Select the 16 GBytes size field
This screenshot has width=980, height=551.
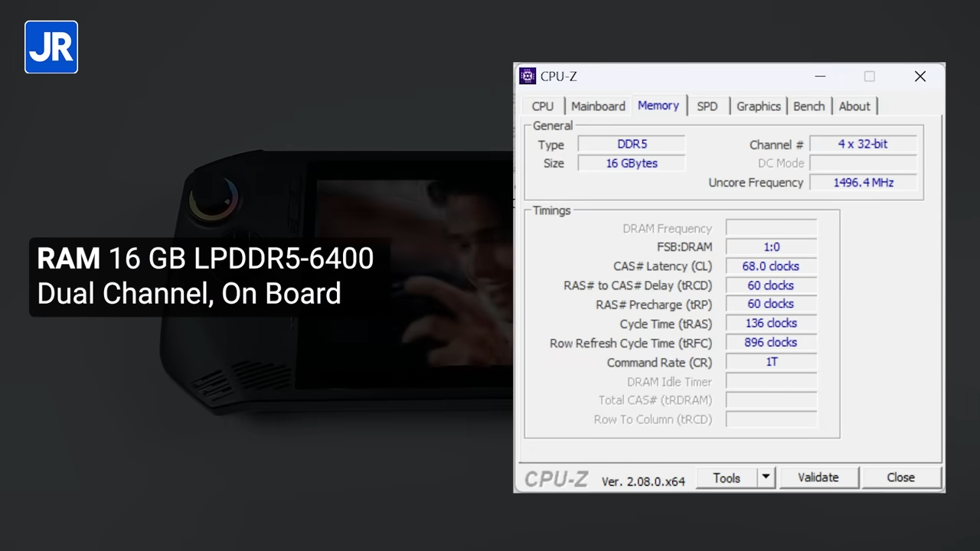pyautogui.click(x=632, y=163)
